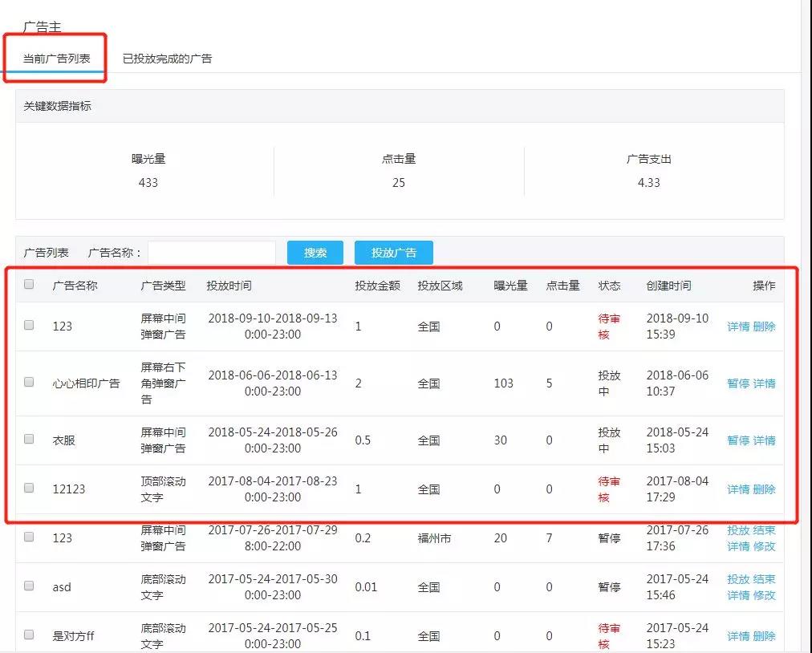Click the 0.01 amount cell

tap(366, 587)
